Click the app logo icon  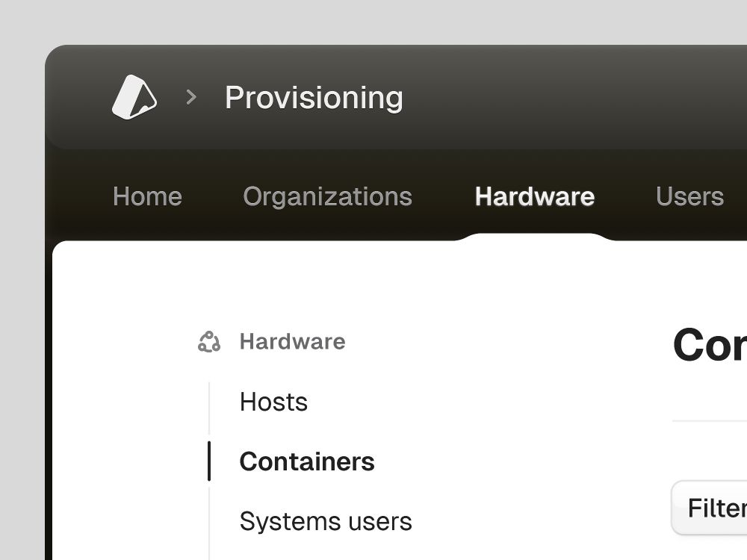click(134, 96)
